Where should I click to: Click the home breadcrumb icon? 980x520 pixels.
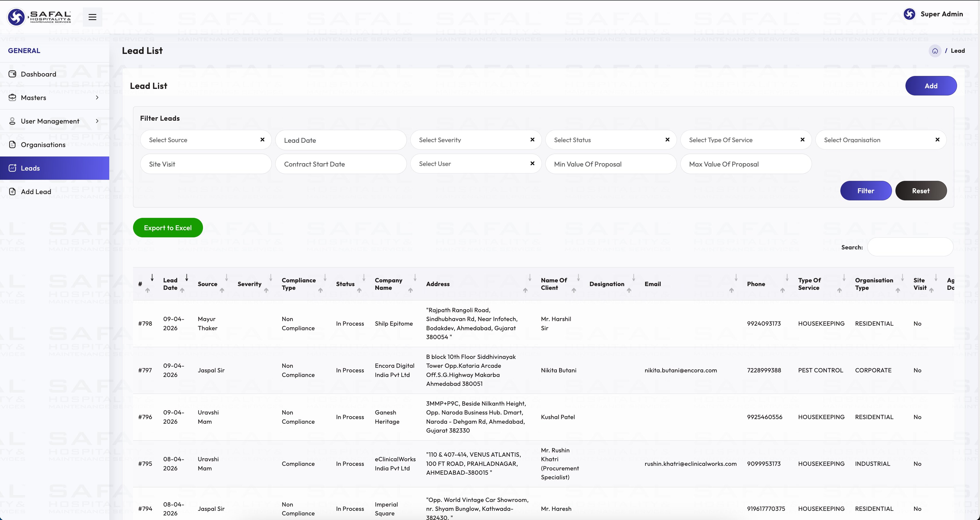[x=935, y=50]
